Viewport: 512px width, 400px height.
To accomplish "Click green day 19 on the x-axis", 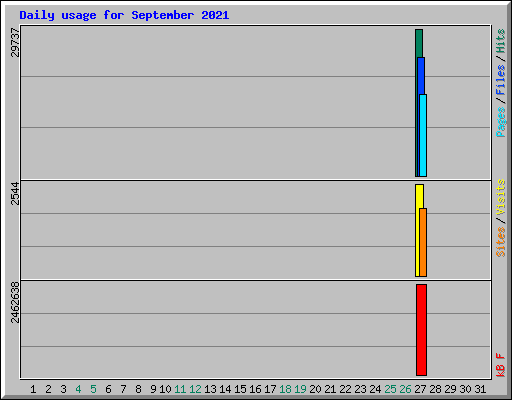I will 300,389.
